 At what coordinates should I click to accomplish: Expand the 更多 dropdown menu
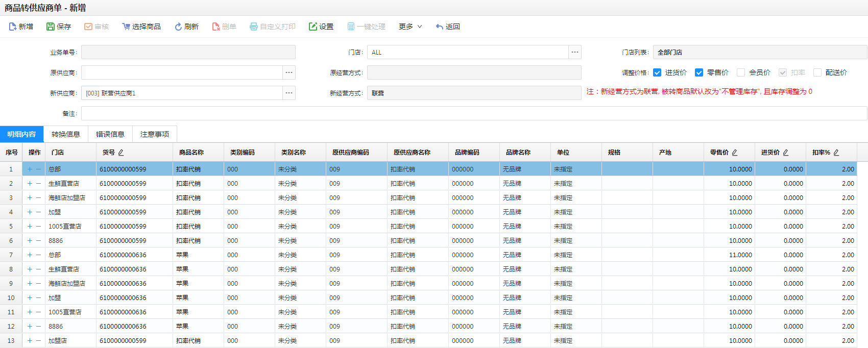410,27
